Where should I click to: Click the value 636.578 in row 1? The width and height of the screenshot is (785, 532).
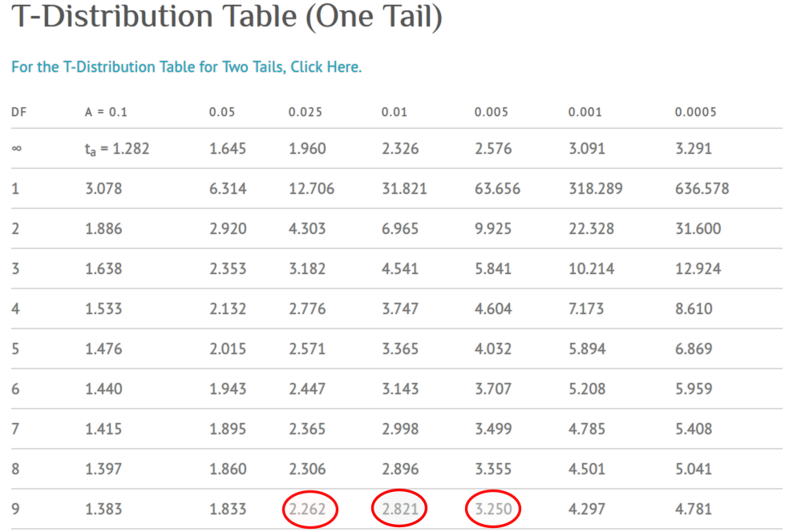702,189
